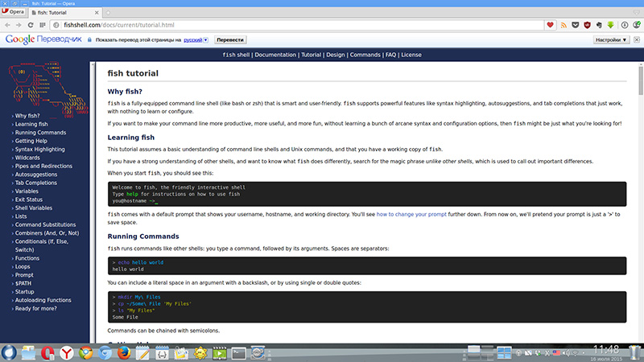The height and width of the screenshot is (362, 644).
Task: Open the green download arrow extension
Action: click(x=611, y=25)
